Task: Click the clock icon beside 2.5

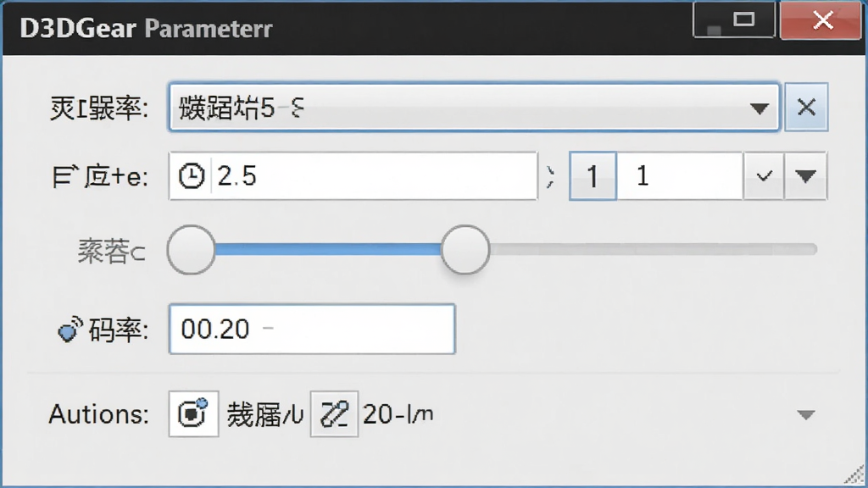Action: 191,176
